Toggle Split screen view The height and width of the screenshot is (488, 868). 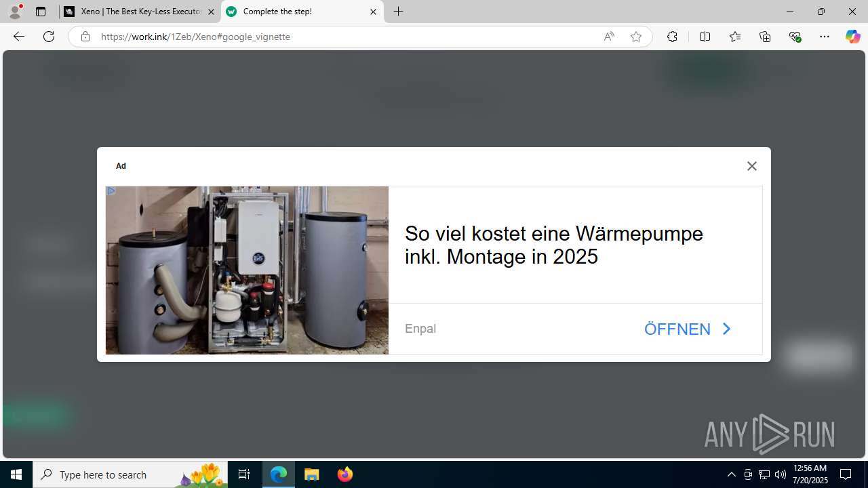point(705,37)
